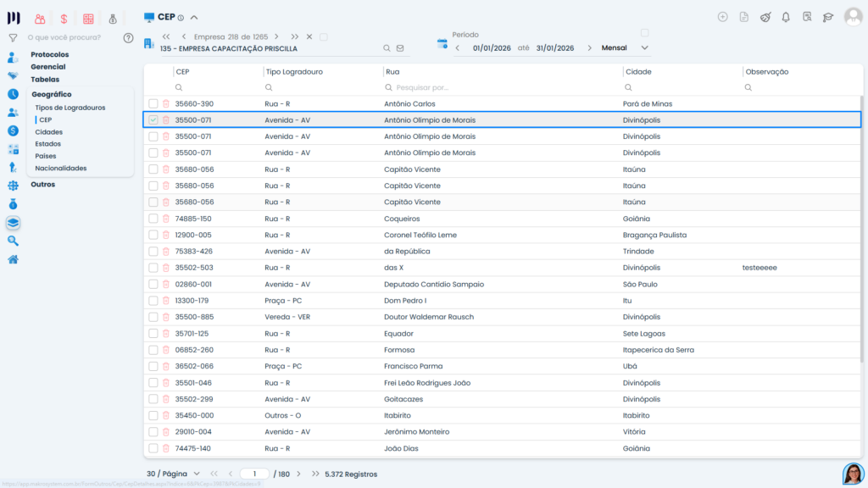Click the broom clear-filters icon
The height and width of the screenshot is (488, 868).
click(765, 17)
